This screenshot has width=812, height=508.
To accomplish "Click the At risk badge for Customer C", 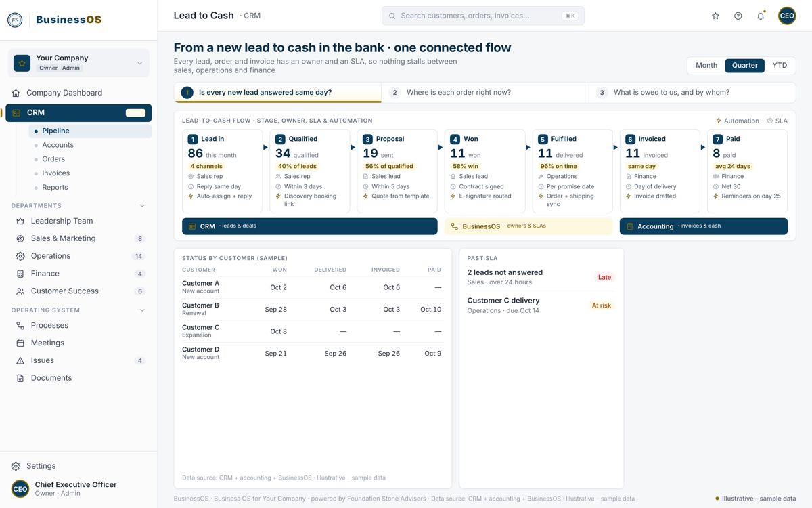I will 601,305.
